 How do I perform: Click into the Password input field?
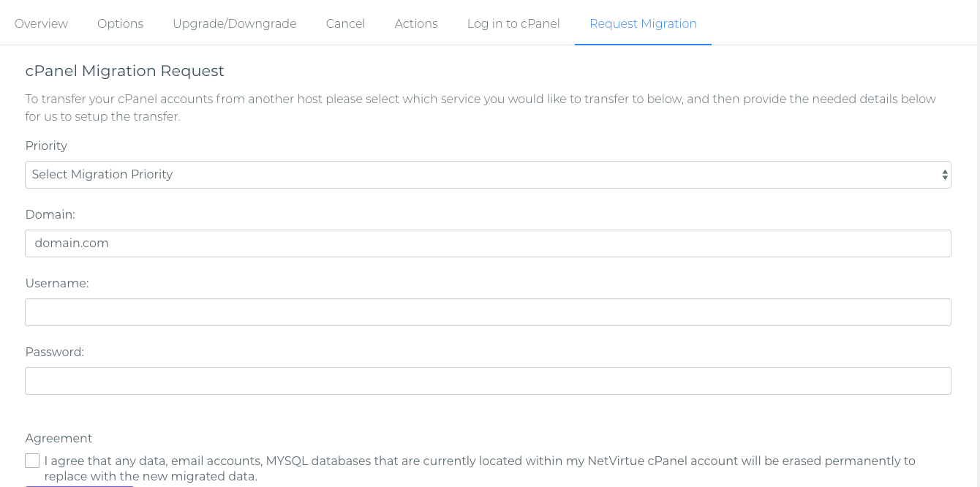(488, 381)
